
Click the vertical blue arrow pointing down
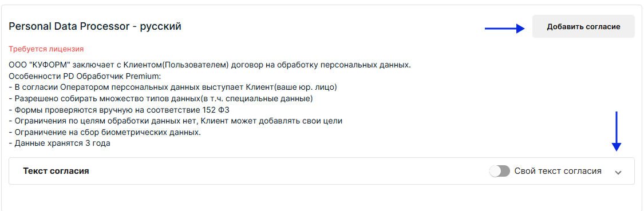coord(616,132)
